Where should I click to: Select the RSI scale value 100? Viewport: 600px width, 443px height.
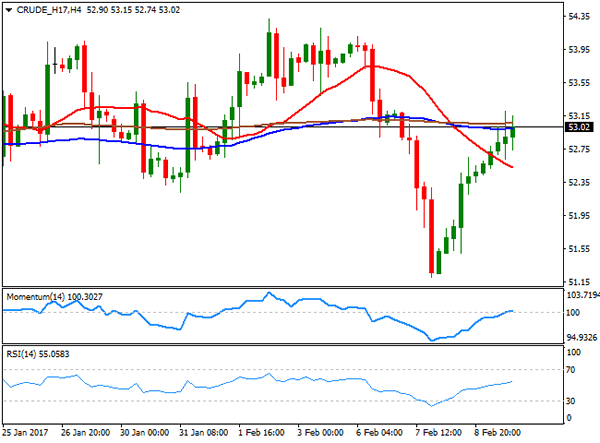574,352
